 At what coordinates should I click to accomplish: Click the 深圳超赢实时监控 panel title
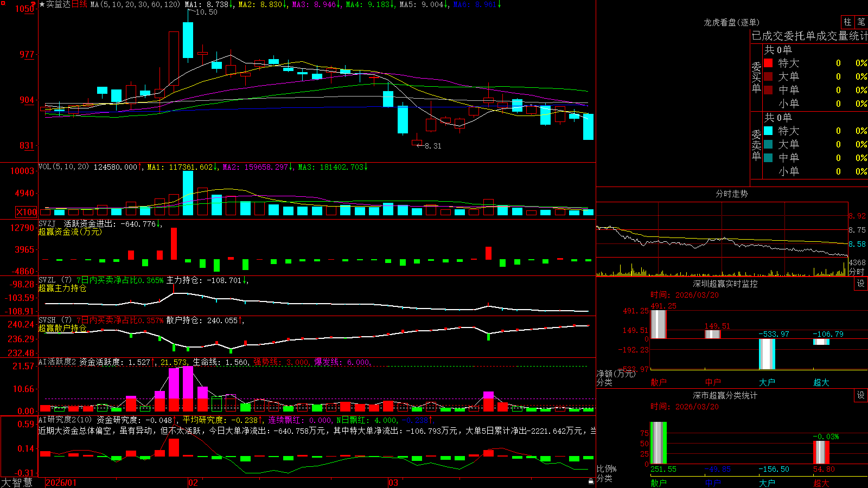click(x=725, y=284)
